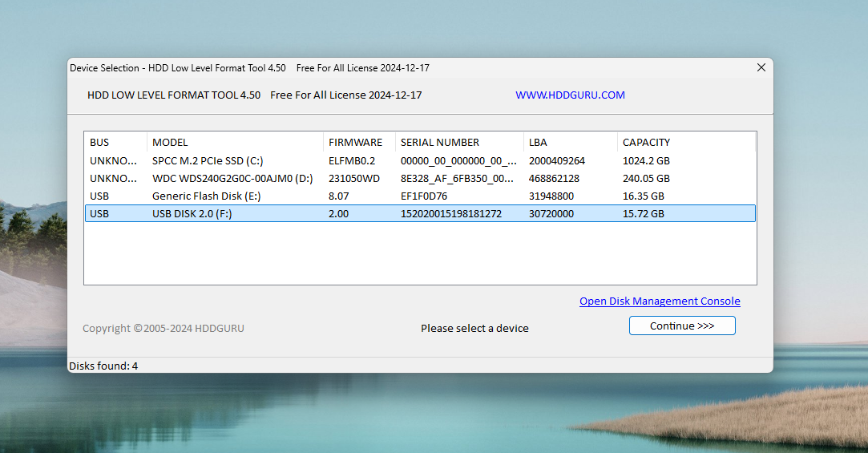Select the SPCC M.2 PCIe SSD (C:) row
This screenshot has height=453, width=868.
420,160
